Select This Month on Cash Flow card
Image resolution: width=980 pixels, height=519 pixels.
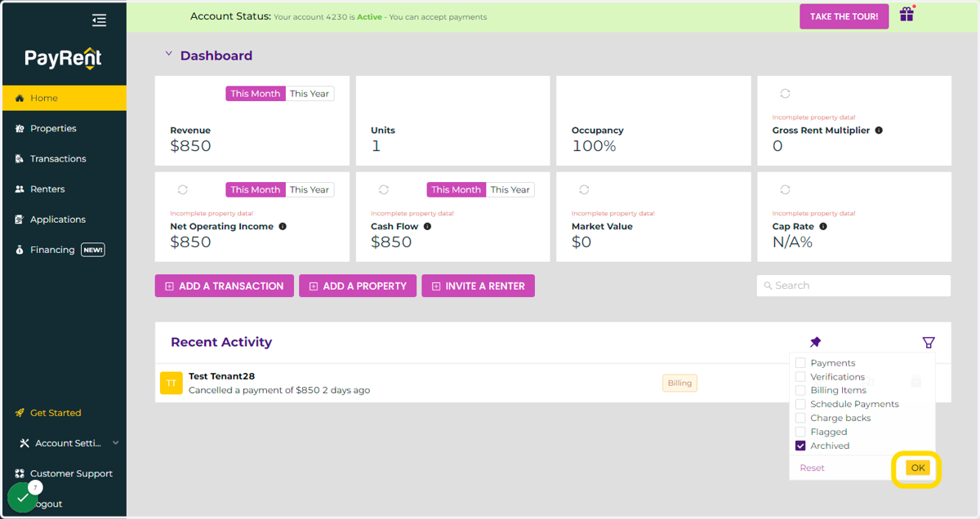pos(457,189)
